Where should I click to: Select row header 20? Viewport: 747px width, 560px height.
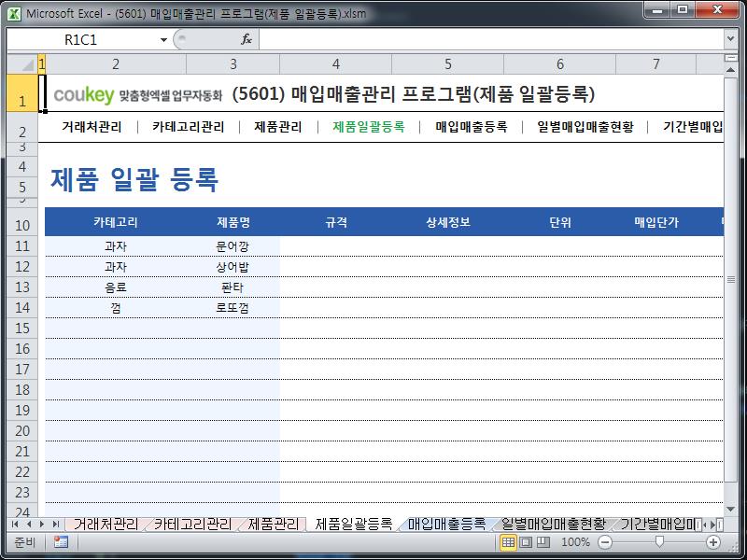coord(22,431)
